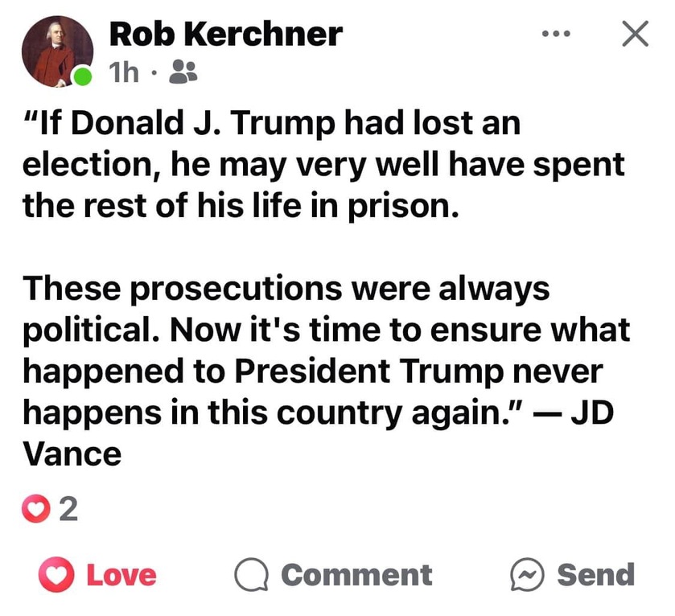Toggle the red Love heart icon

click(56, 574)
